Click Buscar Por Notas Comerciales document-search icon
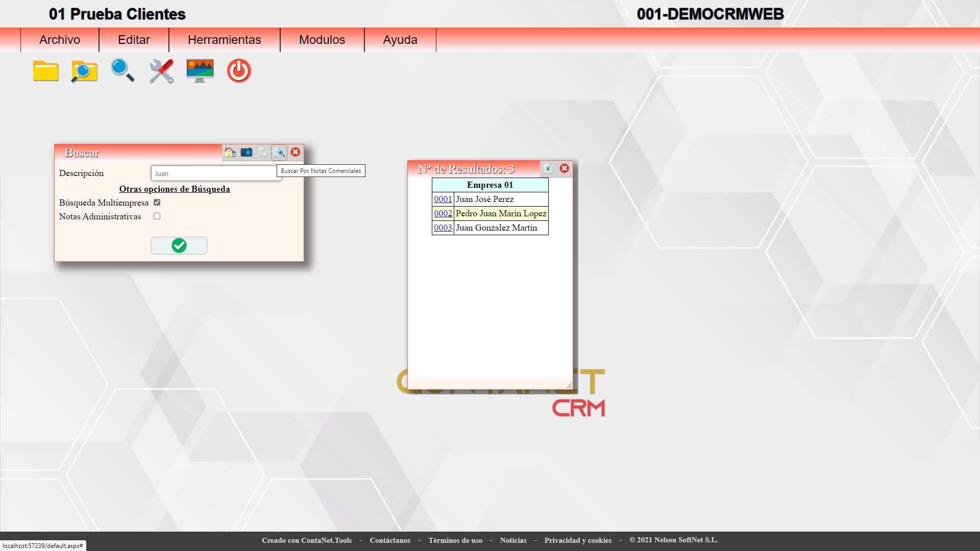980x551 pixels. coord(279,152)
